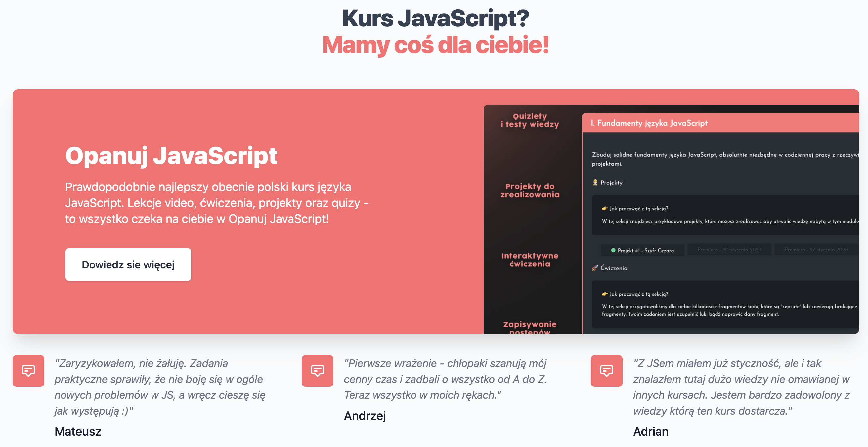This screenshot has height=447, width=868.
Task: Click the name "Andrzej"
Action: click(365, 416)
